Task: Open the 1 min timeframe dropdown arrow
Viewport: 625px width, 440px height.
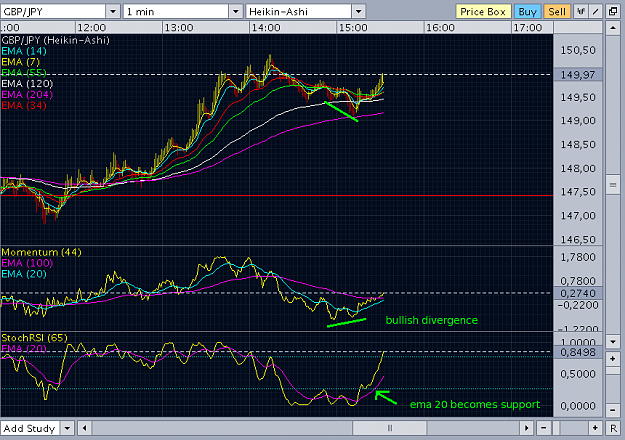Action: 236,12
